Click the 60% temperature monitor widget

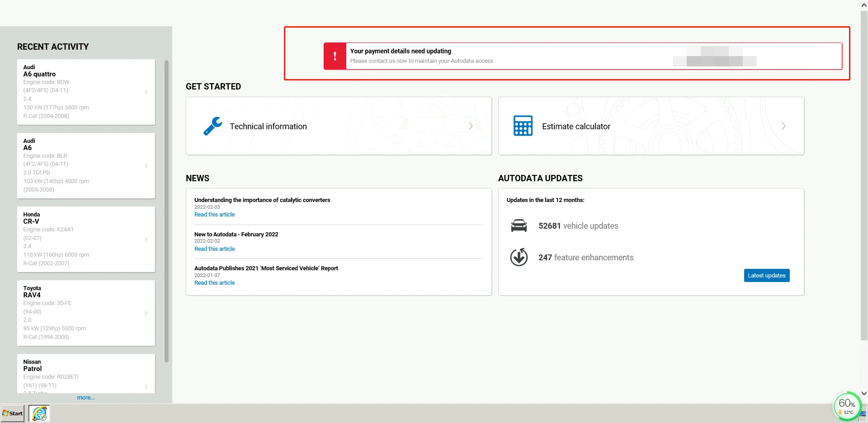847,406
